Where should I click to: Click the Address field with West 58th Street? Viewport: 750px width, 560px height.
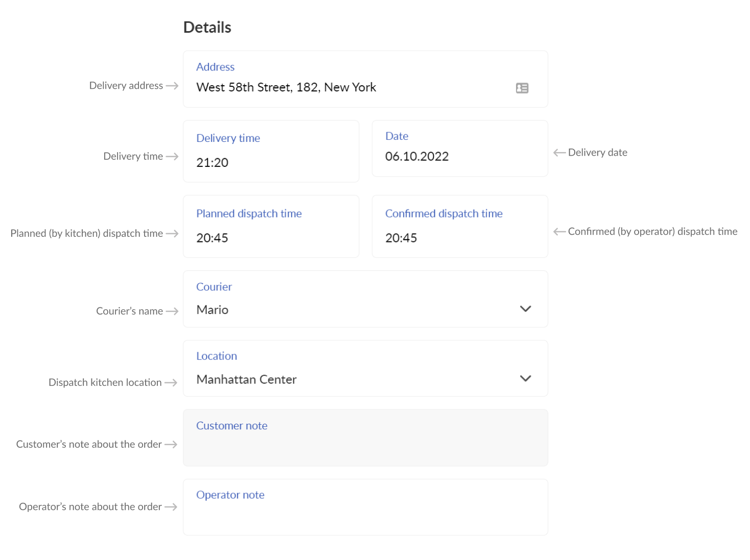(365, 79)
